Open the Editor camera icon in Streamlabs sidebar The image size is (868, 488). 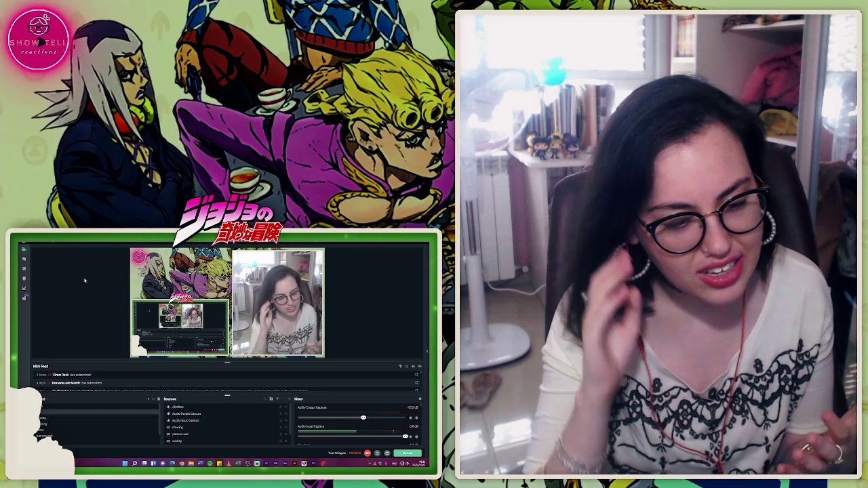(24, 249)
